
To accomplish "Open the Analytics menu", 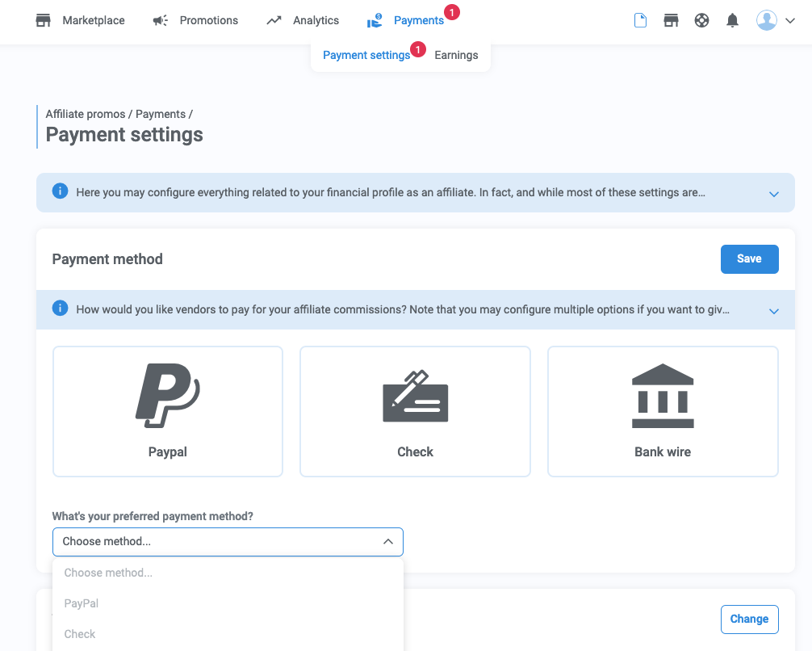I will pos(303,21).
